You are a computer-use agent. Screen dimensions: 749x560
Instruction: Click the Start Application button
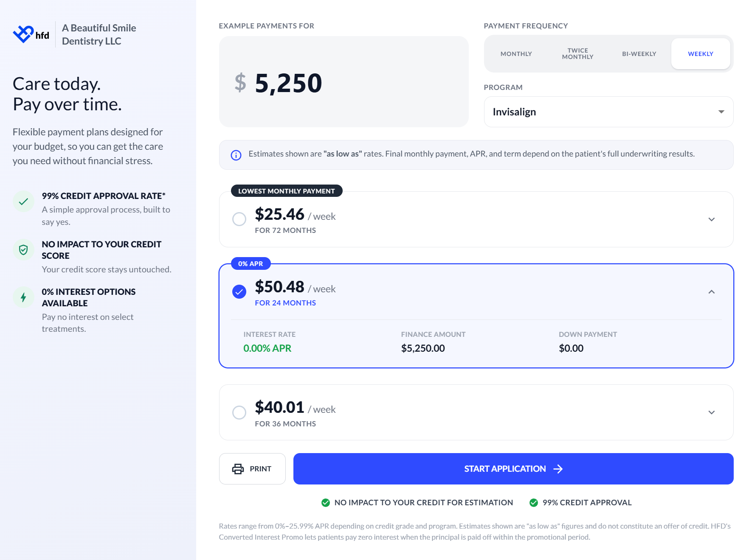coord(513,469)
